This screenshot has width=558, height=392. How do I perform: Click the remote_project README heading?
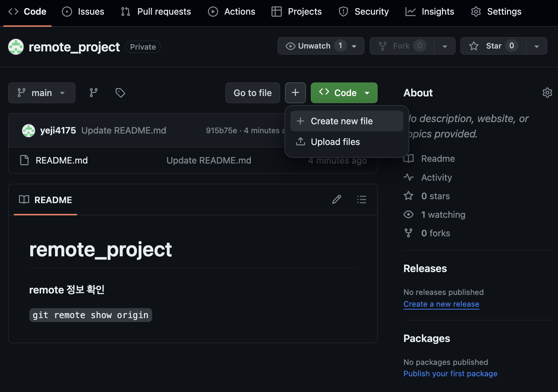[x=100, y=249]
